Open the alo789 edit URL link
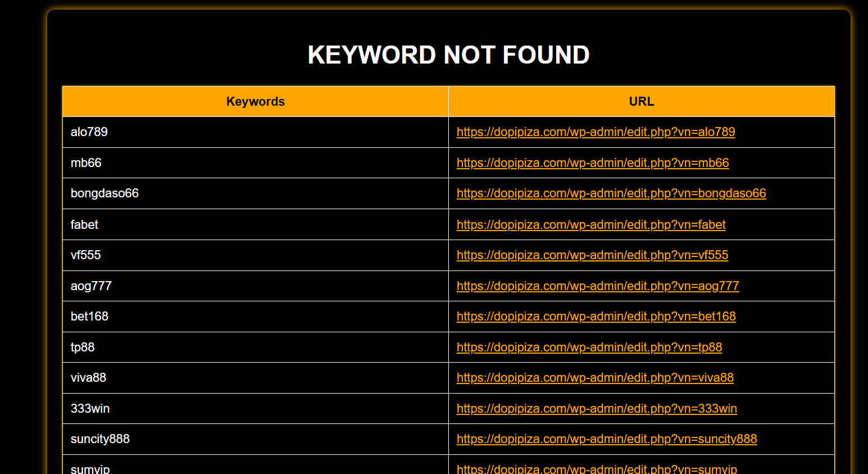 [596, 132]
